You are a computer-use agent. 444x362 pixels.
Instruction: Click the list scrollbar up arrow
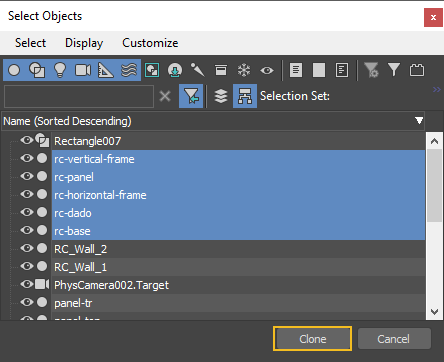(434, 141)
